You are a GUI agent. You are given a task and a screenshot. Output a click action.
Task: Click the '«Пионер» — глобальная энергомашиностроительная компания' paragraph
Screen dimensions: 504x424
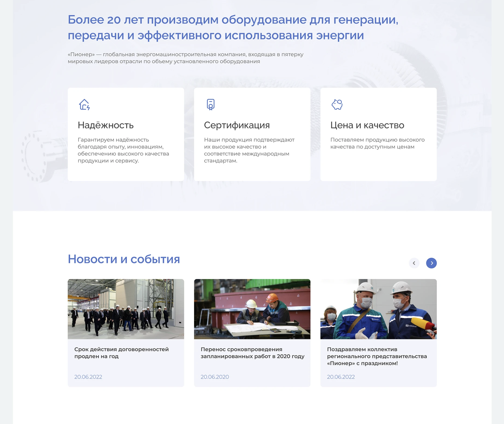pos(185,58)
